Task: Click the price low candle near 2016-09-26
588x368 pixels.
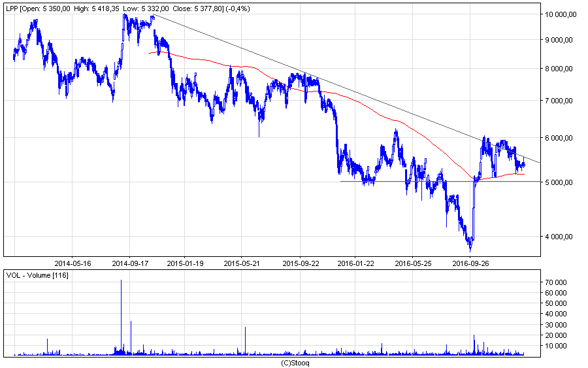Action: (470, 246)
